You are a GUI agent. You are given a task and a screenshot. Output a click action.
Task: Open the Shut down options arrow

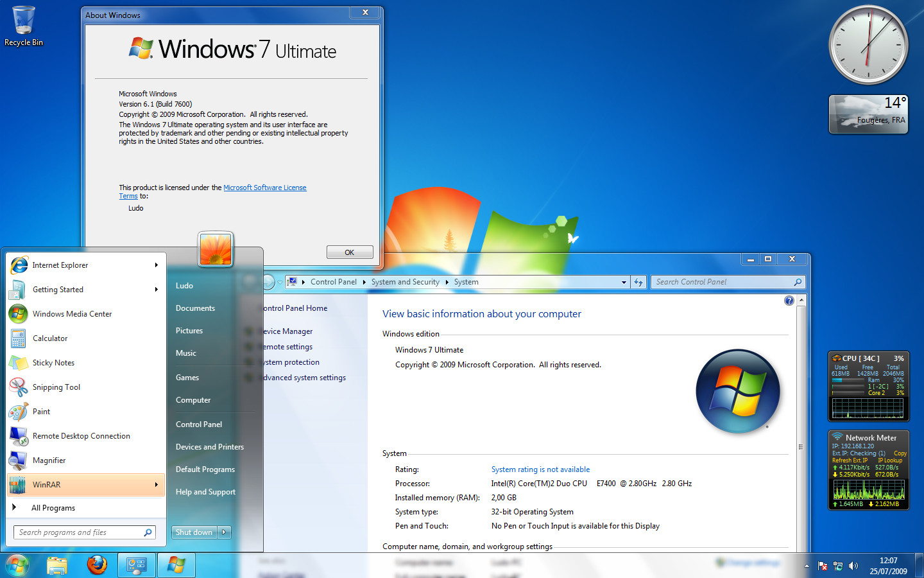click(224, 532)
